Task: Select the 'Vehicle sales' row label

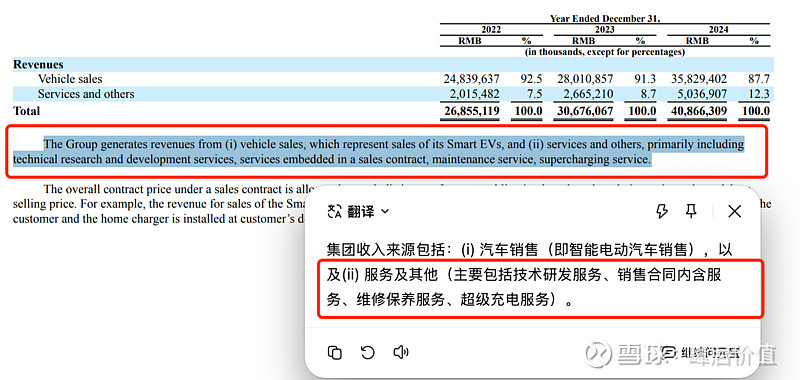Action: (x=70, y=79)
